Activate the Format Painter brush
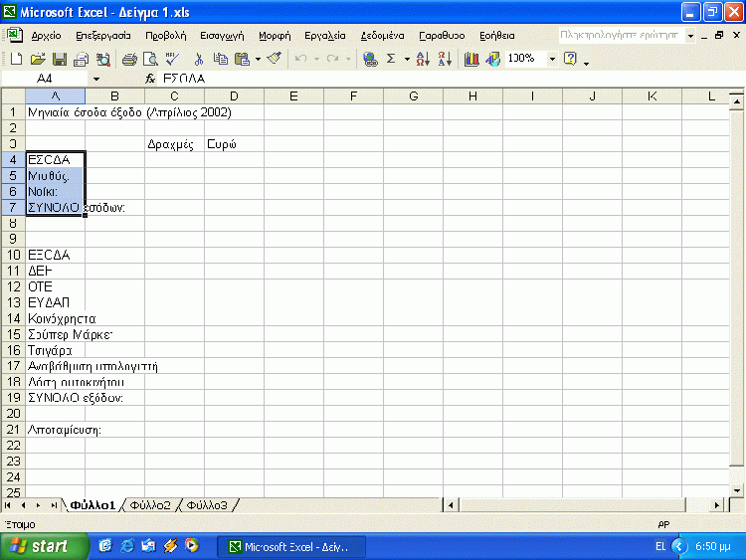 tap(275, 59)
